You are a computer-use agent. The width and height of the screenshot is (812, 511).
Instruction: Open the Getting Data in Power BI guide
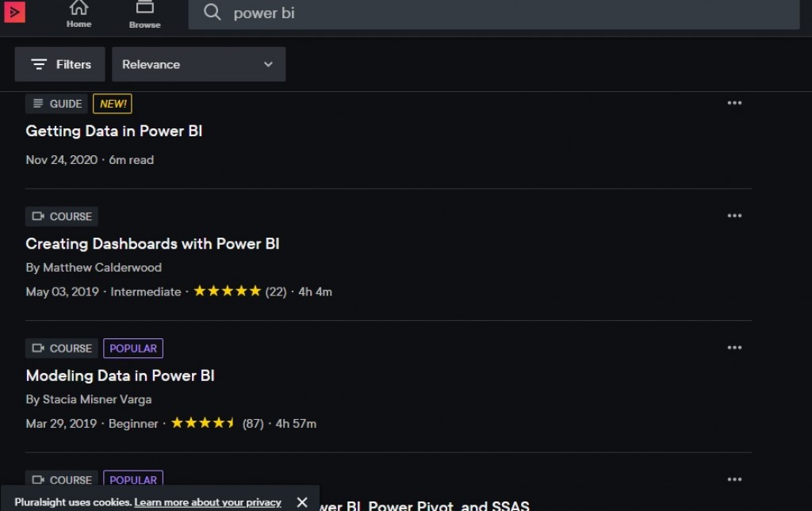point(114,131)
